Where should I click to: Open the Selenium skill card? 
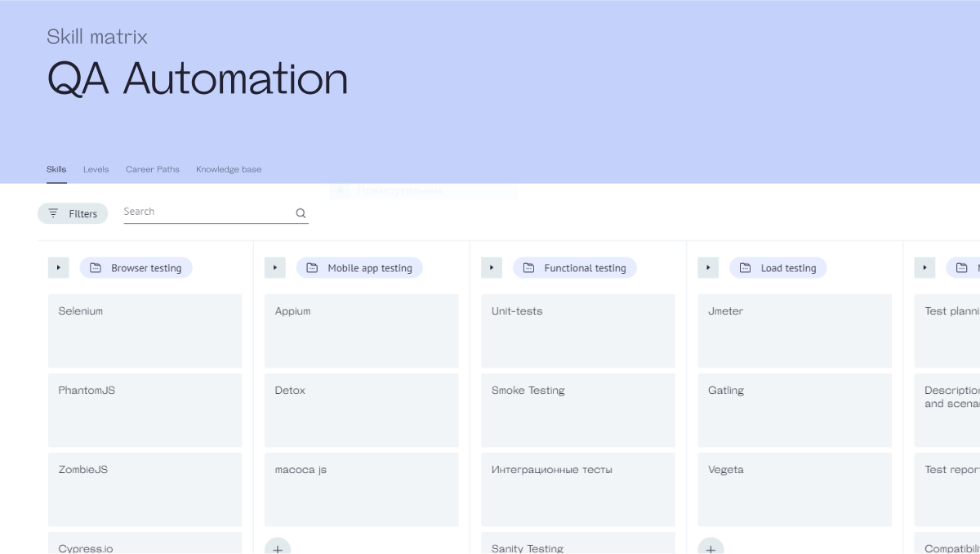click(x=145, y=331)
